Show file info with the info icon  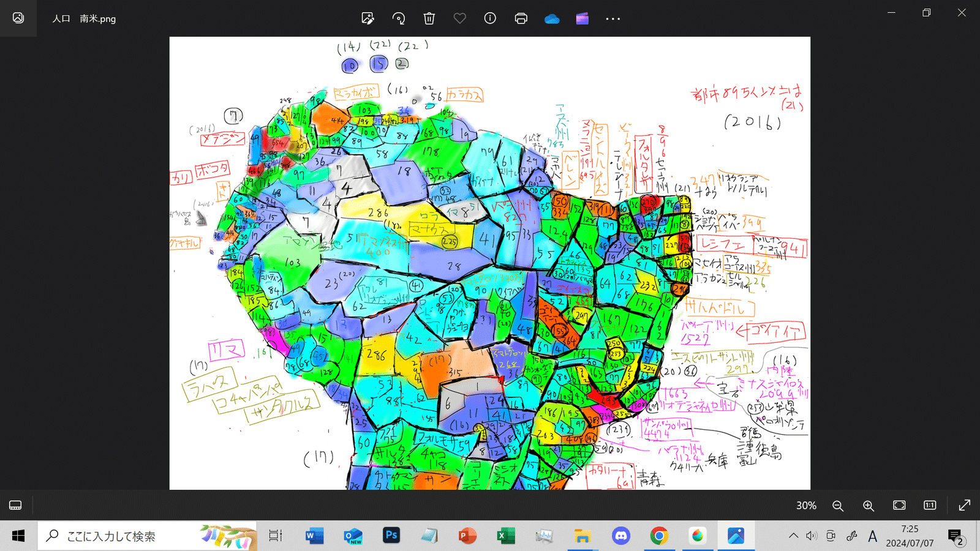point(490,18)
